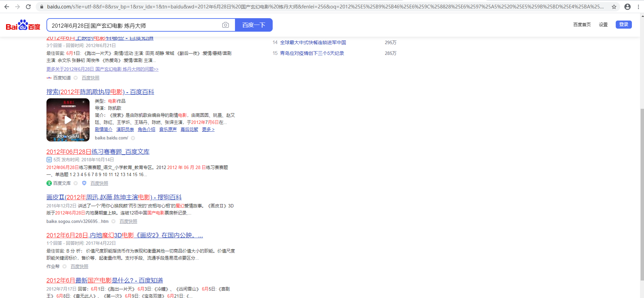Click icon next to baike.baidu.com/ source

(133, 138)
